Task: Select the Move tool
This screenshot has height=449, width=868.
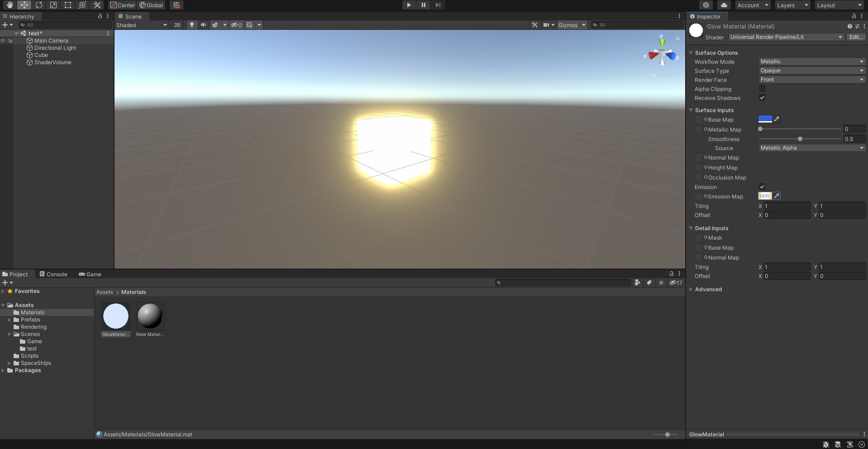Action: click(24, 5)
